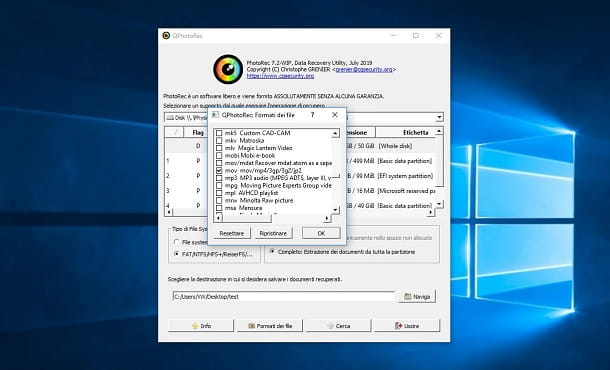The height and width of the screenshot is (370, 610).
Task: Open Formati dei file button in main window
Action: (x=270, y=326)
